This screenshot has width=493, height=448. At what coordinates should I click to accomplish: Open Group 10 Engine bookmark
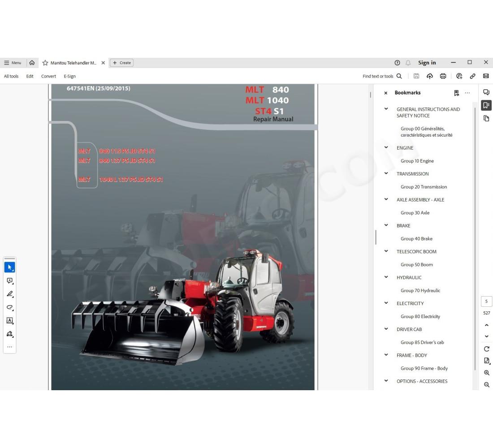click(417, 161)
